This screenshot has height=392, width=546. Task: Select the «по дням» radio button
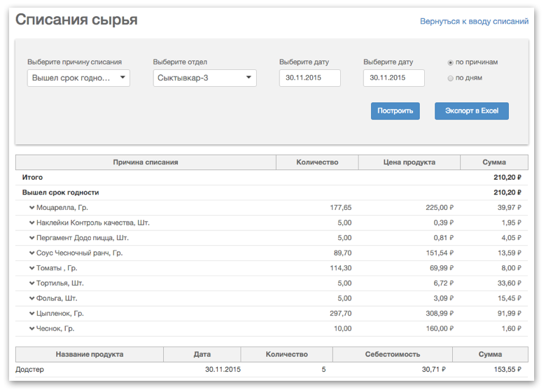[450, 78]
